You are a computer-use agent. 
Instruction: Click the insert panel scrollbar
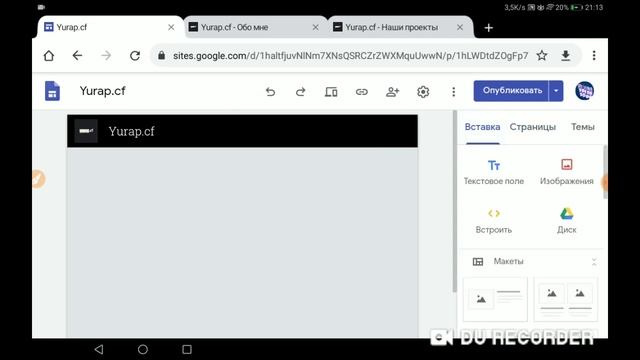coord(605,172)
